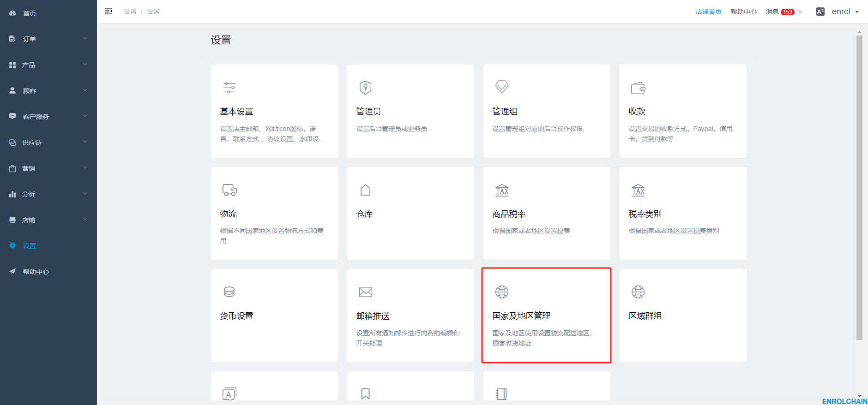Open the 基本设置 card title
The height and width of the screenshot is (405, 868).
237,112
